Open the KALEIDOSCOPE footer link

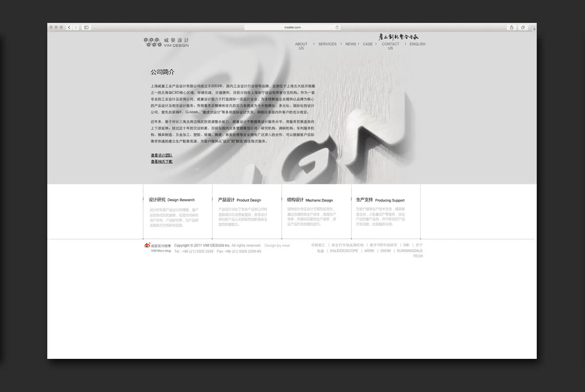344,251
